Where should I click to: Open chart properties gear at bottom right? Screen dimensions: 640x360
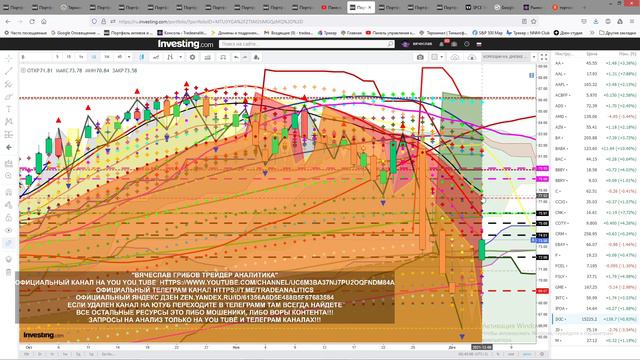coord(542,354)
